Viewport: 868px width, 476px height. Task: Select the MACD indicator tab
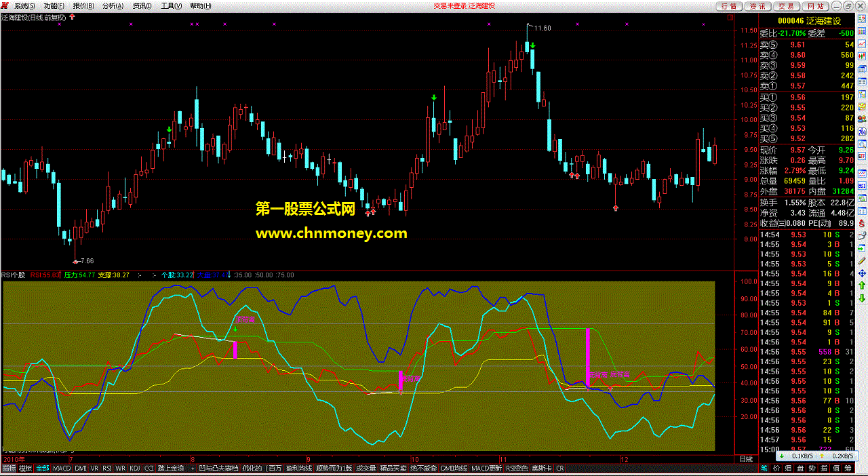coord(62,468)
